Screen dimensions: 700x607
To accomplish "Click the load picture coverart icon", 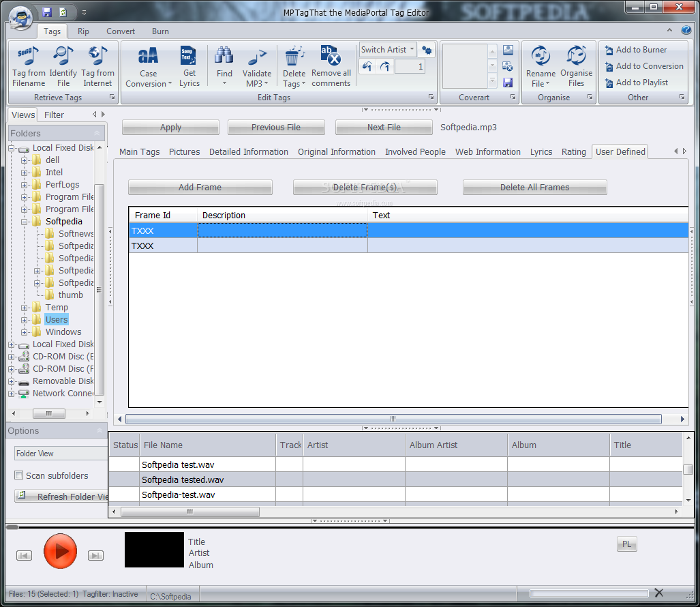I will coord(508,50).
